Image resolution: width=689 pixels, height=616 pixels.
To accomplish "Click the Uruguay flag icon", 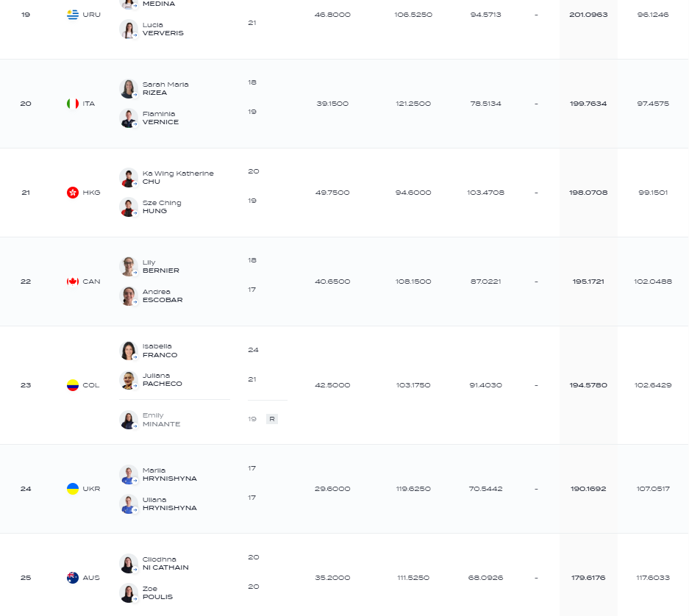I will click(73, 15).
